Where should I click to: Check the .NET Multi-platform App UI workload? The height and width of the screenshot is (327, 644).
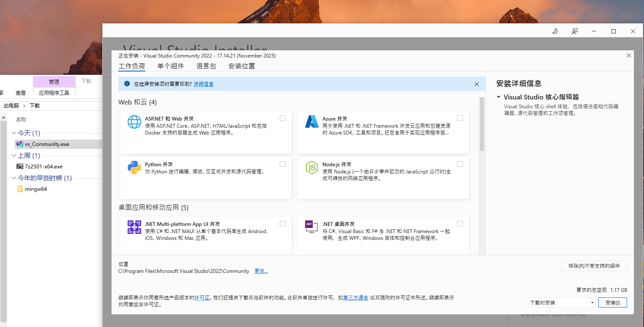point(283,223)
